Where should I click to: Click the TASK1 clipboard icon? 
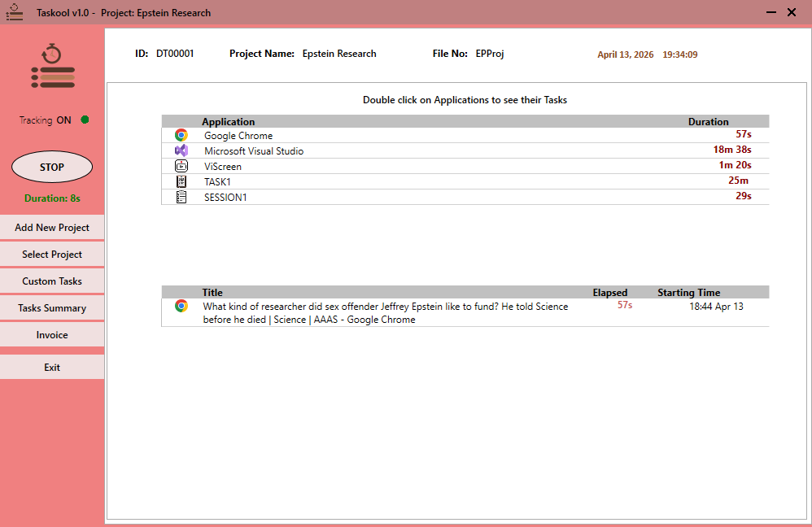tap(181, 181)
